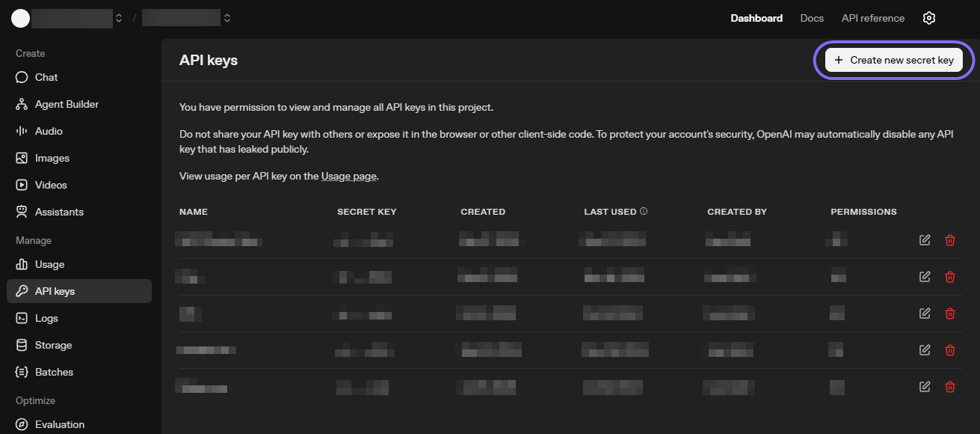This screenshot has height=434, width=980.
Task: Open the Audio section
Action: coord(48,131)
